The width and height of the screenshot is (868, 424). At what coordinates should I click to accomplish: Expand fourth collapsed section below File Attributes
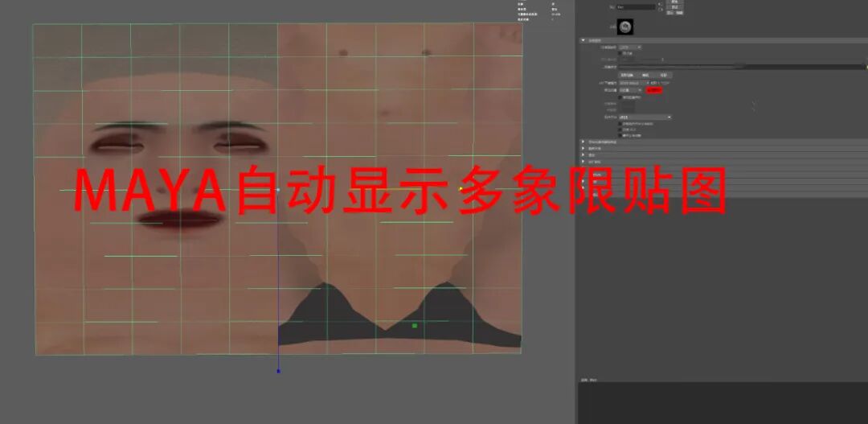coord(583,162)
